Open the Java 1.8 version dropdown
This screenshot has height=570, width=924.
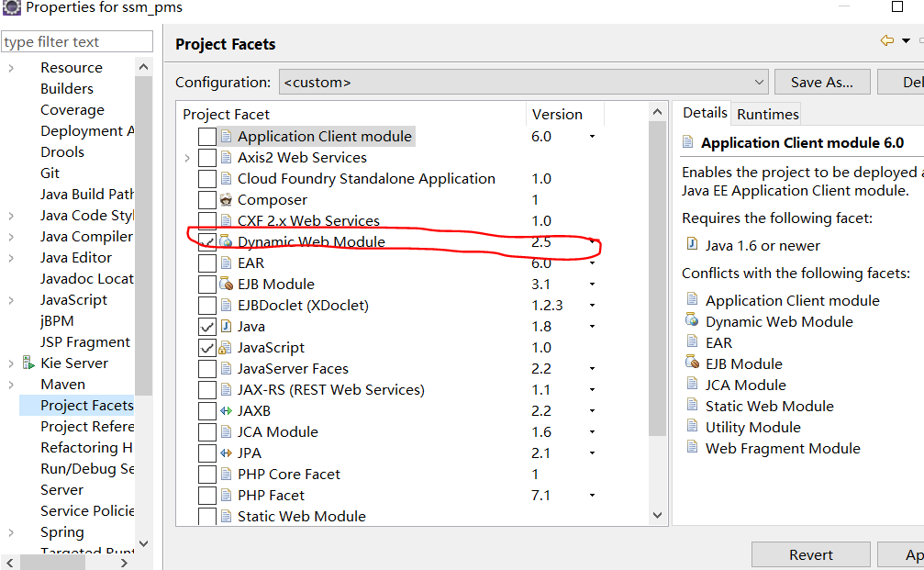point(592,327)
